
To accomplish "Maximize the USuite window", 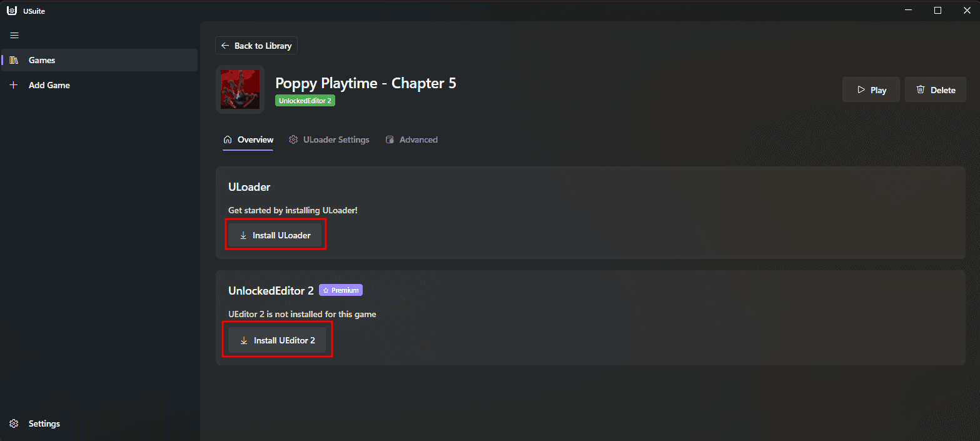I will [937, 11].
